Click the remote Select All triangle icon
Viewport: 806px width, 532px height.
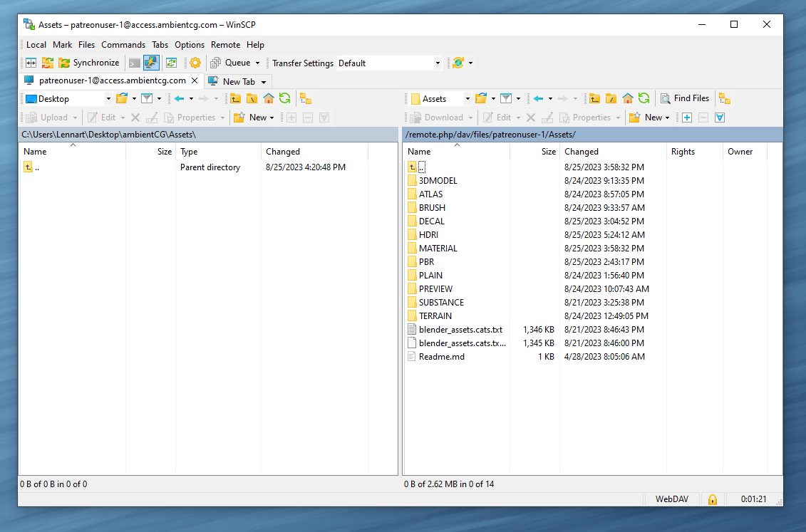[x=720, y=118]
